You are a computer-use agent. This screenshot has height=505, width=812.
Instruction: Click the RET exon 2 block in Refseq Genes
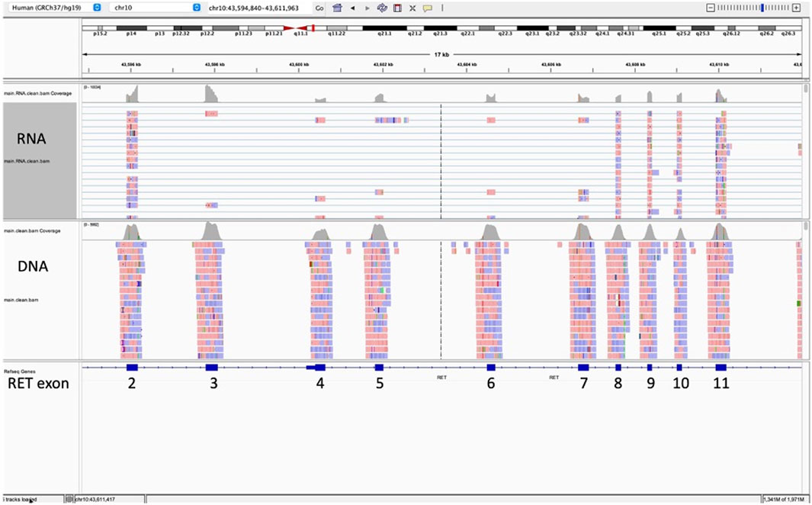pyautogui.click(x=133, y=367)
